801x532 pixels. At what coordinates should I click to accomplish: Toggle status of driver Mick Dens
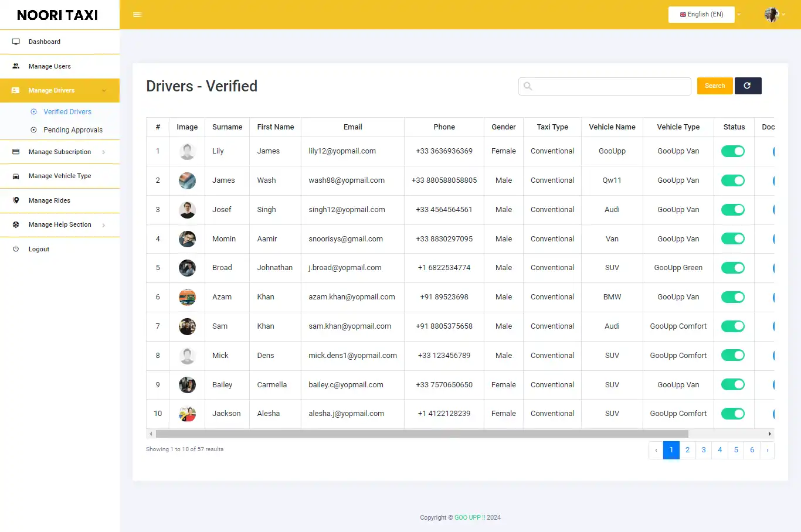733,355
